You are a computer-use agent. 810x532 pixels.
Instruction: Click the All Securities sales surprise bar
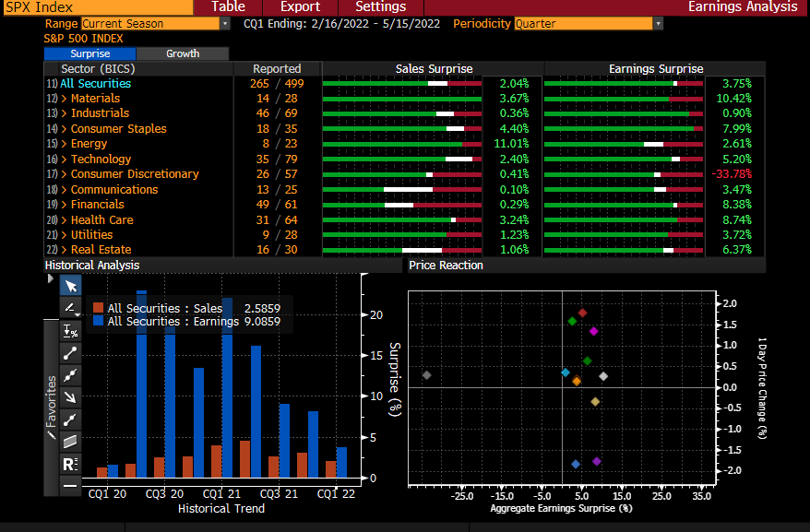point(402,84)
